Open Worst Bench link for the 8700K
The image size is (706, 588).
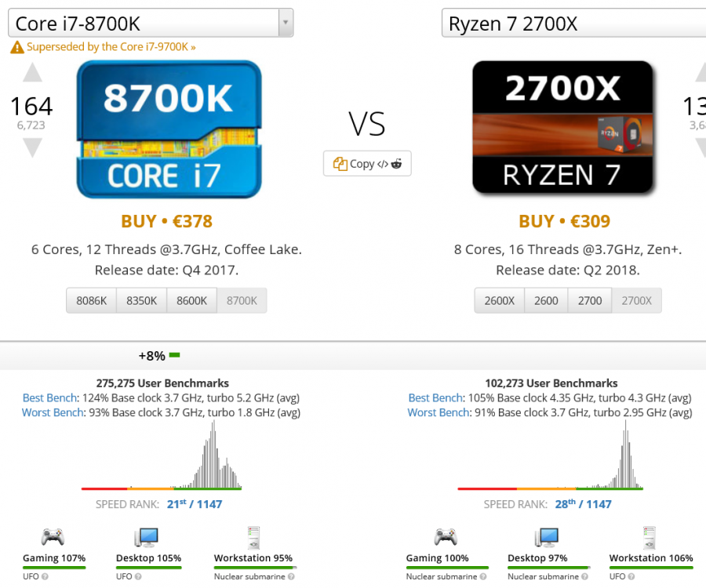[53, 412]
